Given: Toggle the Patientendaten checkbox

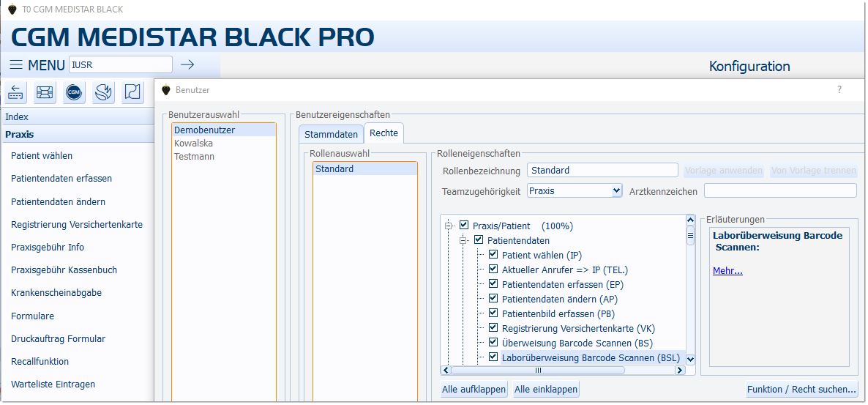Looking at the screenshot, I should [x=479, y=240].
